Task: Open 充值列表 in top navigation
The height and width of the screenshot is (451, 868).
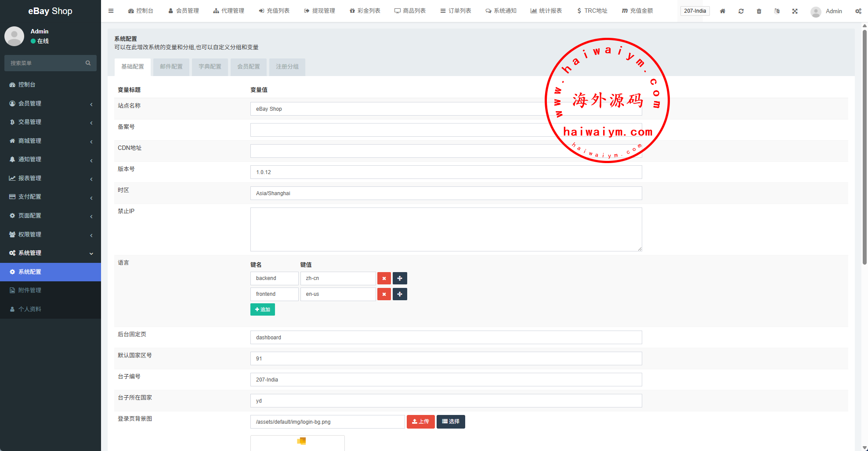Action: point(274,11)
